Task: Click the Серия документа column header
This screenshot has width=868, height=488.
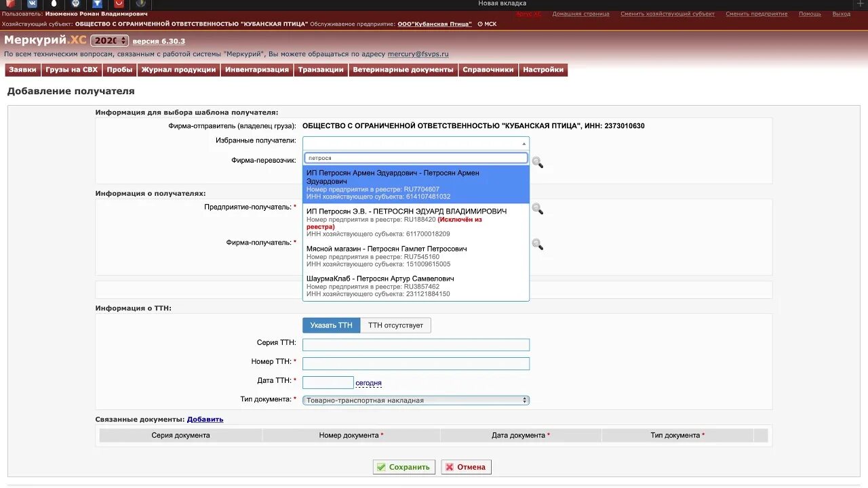Action: coord(180,436)
